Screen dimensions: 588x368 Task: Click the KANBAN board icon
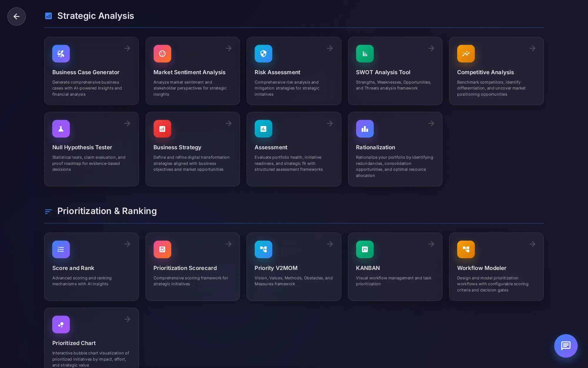tap(365, 249)
